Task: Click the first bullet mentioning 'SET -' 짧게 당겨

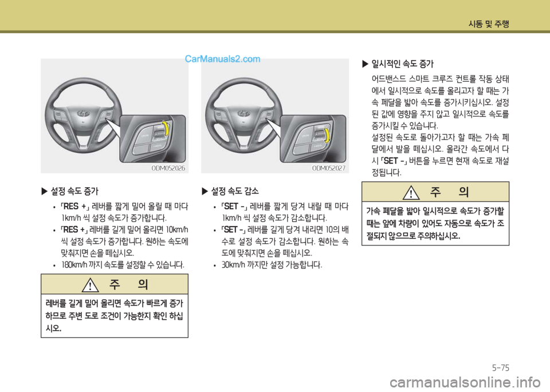Action: (x=285, y=212)
